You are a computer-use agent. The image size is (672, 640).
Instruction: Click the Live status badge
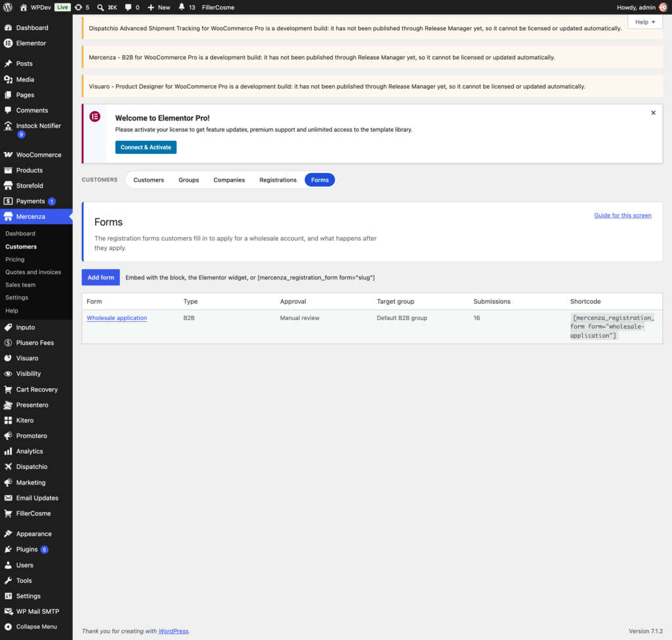[x=62, y=7]
